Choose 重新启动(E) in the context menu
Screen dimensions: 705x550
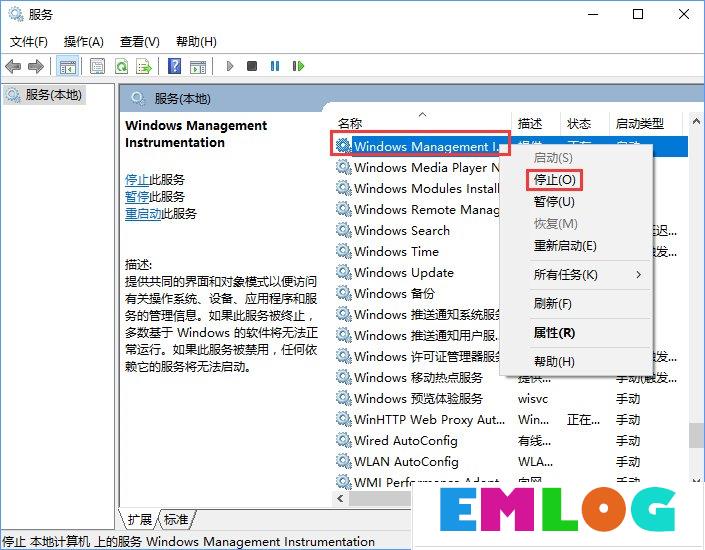pos(565,246)
